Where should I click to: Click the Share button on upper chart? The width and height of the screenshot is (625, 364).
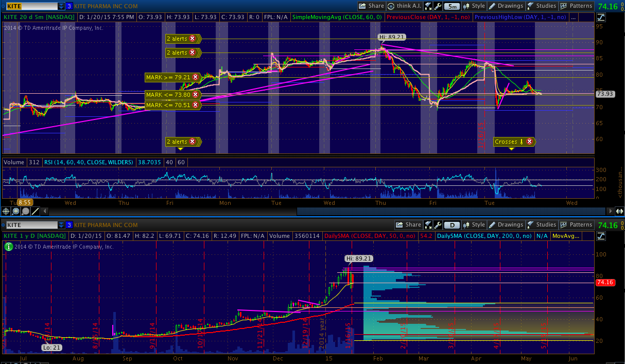[371, 6]
